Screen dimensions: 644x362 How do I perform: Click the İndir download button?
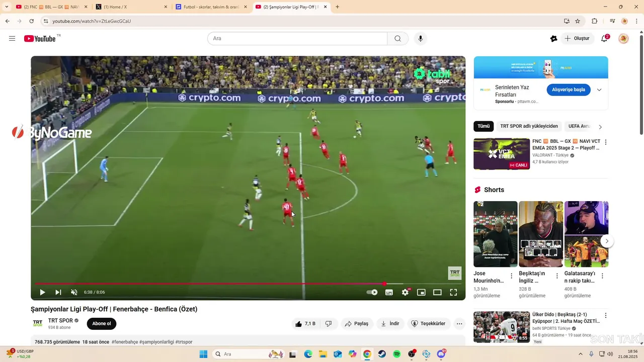tap(390, 324)
